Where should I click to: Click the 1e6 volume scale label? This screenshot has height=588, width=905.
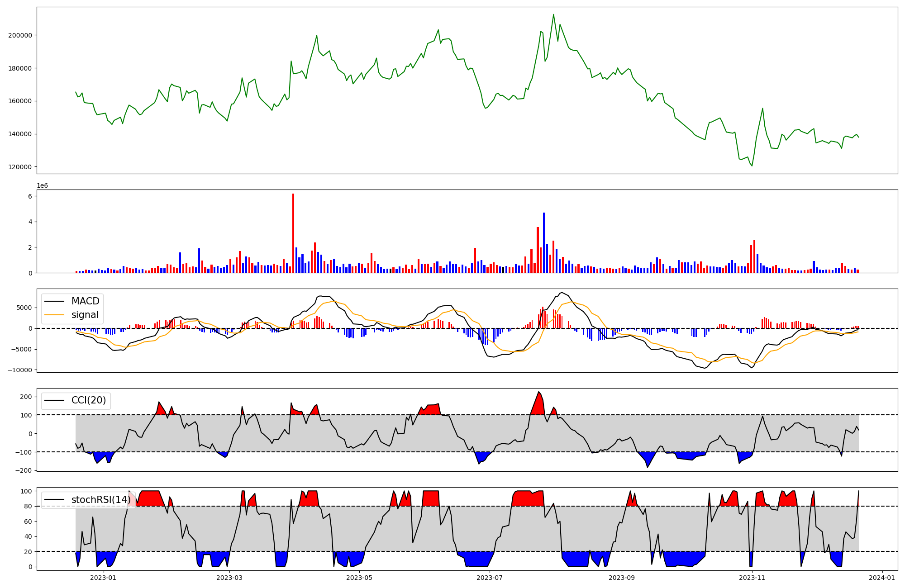point(42,186)
